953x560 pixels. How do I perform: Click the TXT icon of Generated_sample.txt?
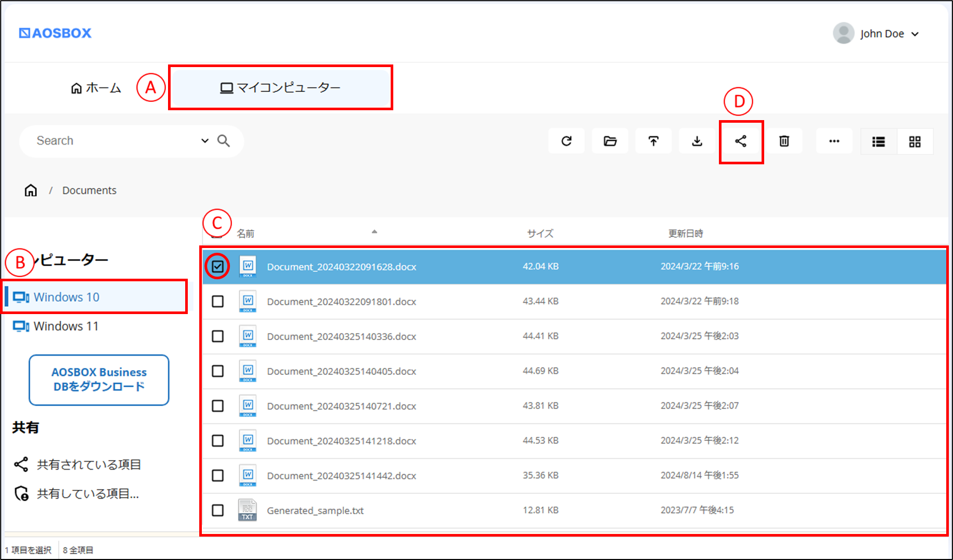tap(248, 510)
